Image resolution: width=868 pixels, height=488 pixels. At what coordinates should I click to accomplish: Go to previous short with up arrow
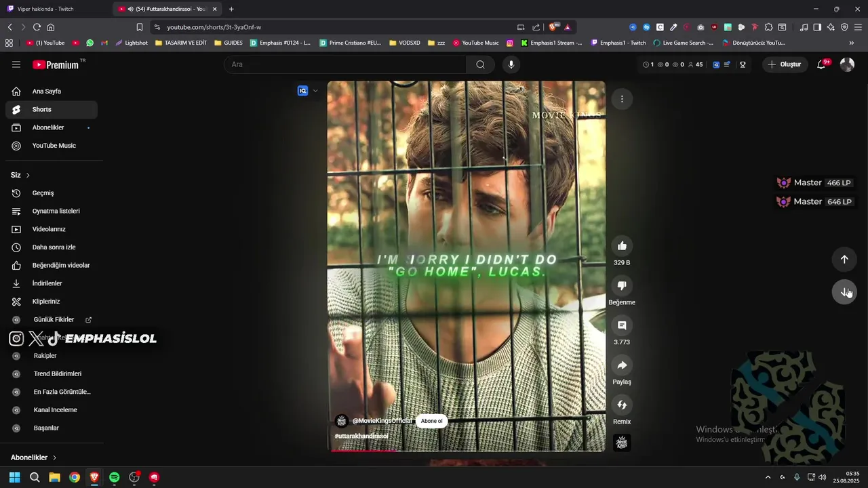point(844,259)
